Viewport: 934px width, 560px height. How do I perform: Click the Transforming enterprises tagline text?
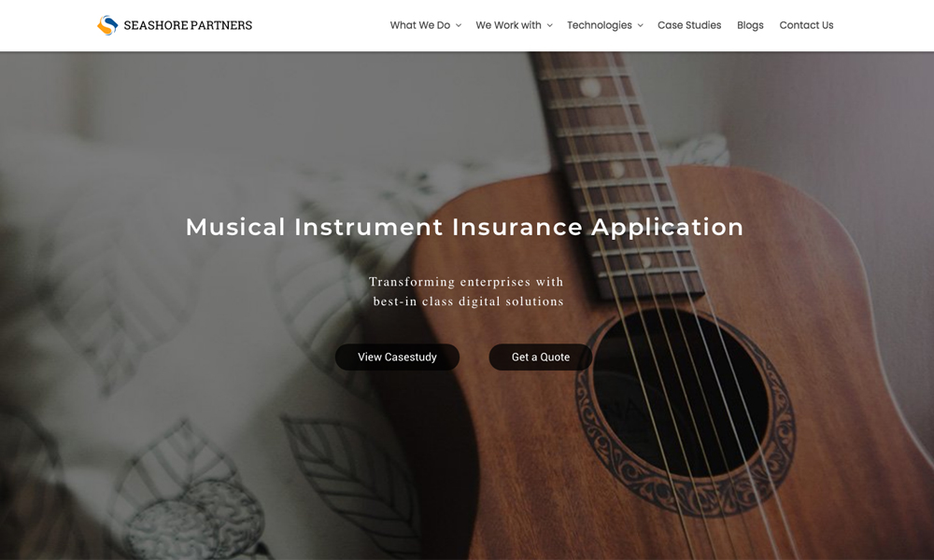466,291
